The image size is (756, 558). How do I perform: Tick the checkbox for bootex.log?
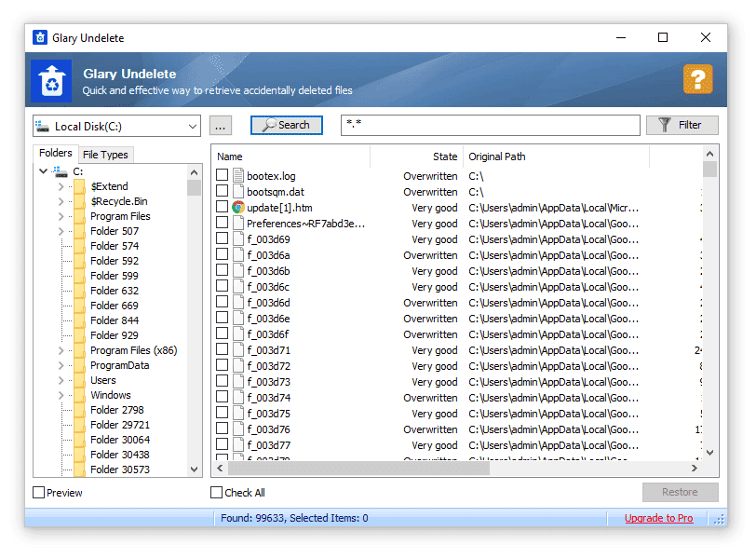click(222, 175)
